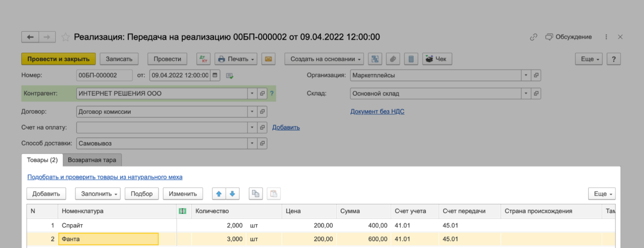The height and width of the screenshot is (248, 644).
Task: Send document by email envelope icon
Action: click(268, 59)
